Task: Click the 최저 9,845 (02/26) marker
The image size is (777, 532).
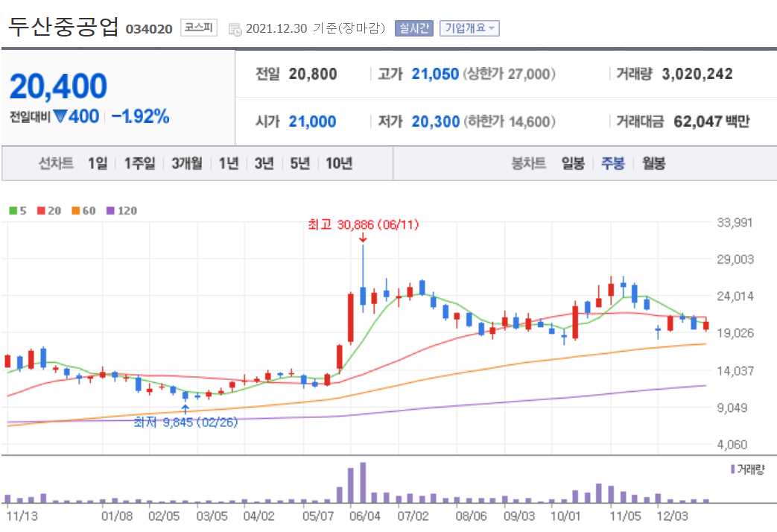Action: 185,422
